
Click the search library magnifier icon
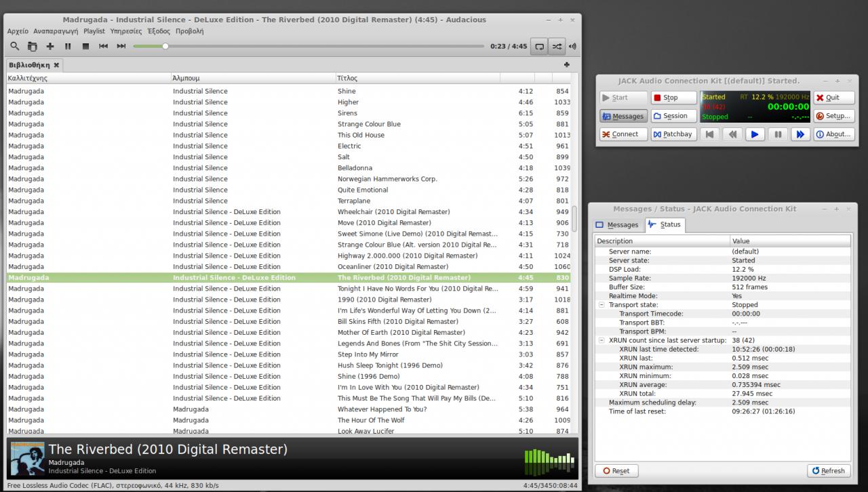point(14,46)
